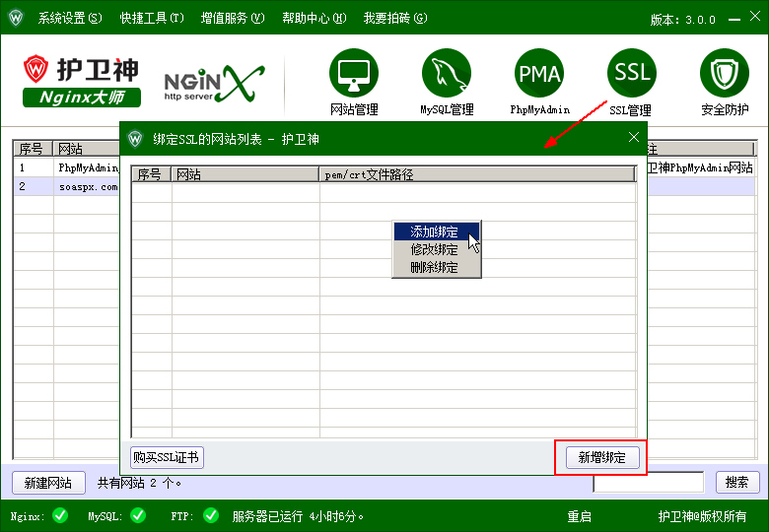Screen dimensions: 769x532
Task: Click the Nginx status green checkmark
Action: [60, 515]
